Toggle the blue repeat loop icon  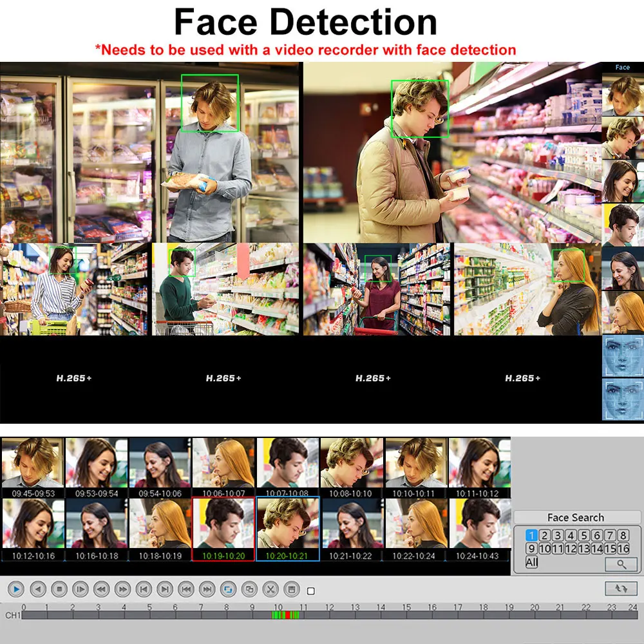pos(229,589)
